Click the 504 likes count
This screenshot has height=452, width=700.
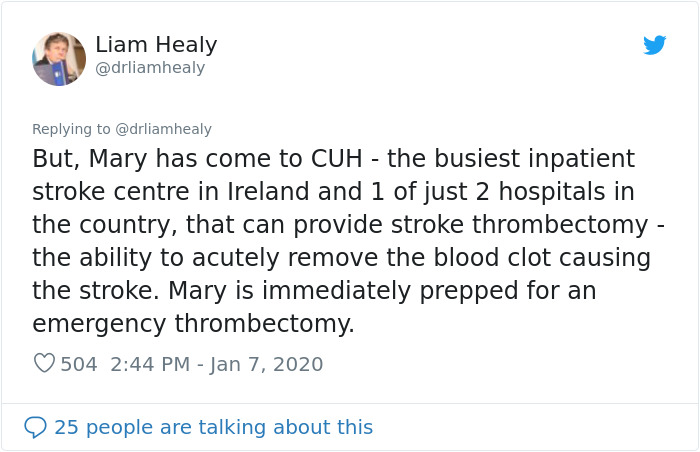[x=79, y=364]
